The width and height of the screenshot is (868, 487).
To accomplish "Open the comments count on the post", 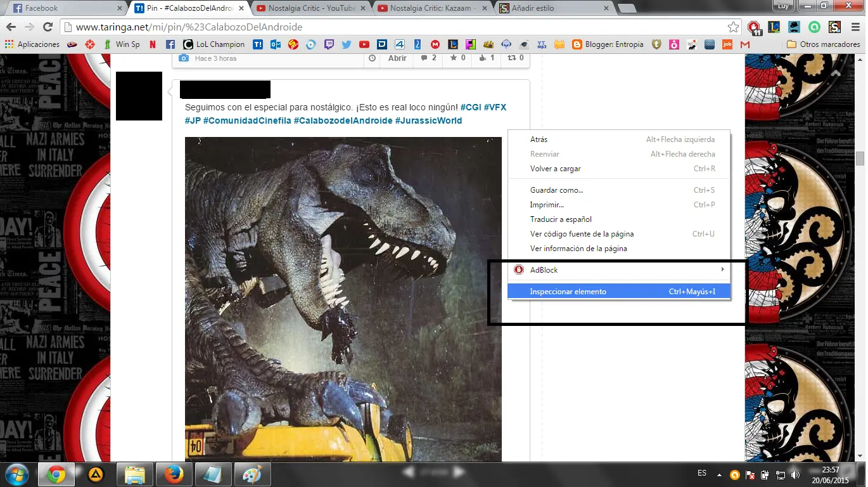I will point(428,58).
